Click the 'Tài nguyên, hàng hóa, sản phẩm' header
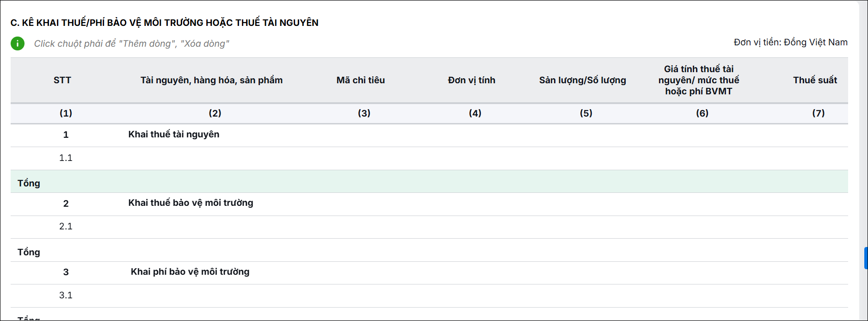 click(x=211, y=80)
